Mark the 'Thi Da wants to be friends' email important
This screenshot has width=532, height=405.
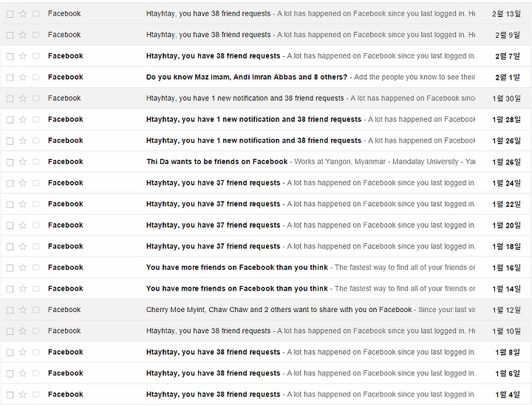click(x=35, y=162)
